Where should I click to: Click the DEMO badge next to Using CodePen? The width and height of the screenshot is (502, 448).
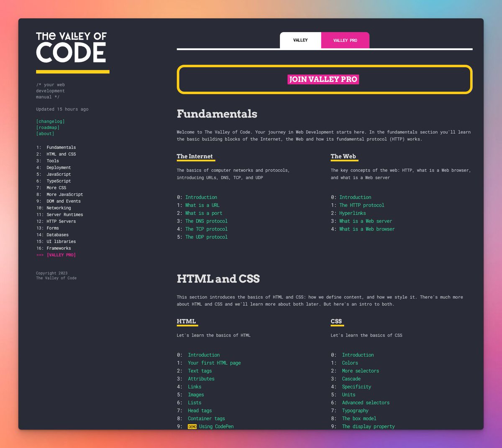(192, 426)
